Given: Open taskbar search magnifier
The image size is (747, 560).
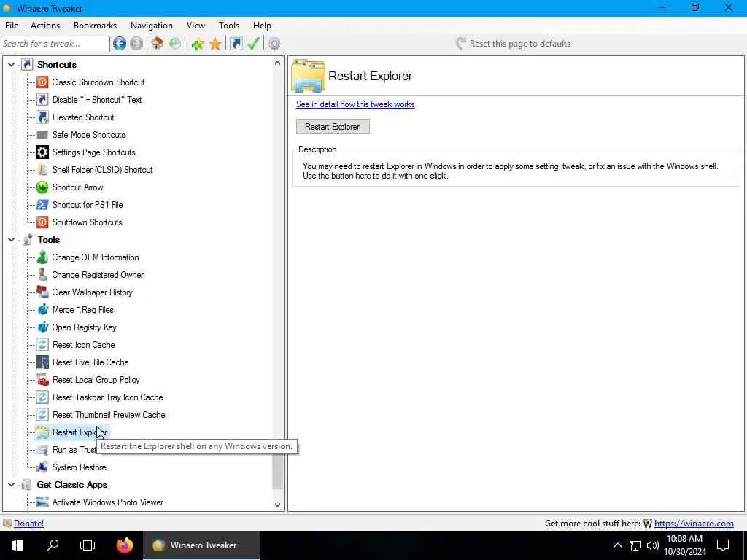Looking at the screenshot, I should (53, 545).
